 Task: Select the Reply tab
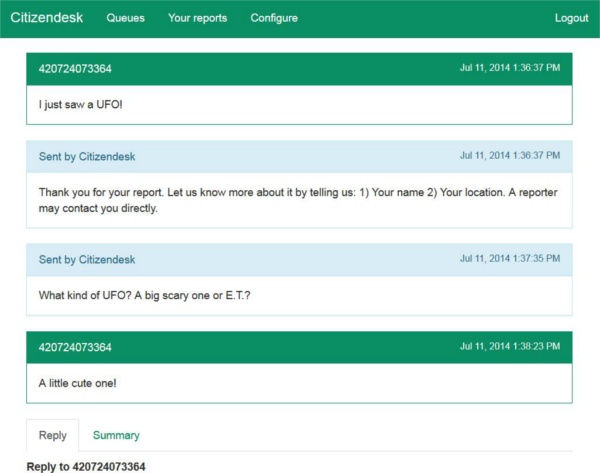click(x=53, y=435)
